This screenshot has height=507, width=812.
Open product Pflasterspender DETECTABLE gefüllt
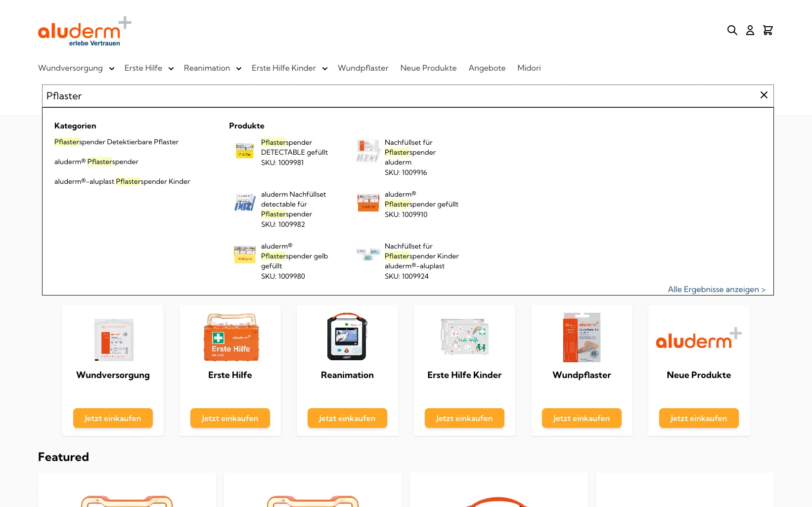[294, 147]
